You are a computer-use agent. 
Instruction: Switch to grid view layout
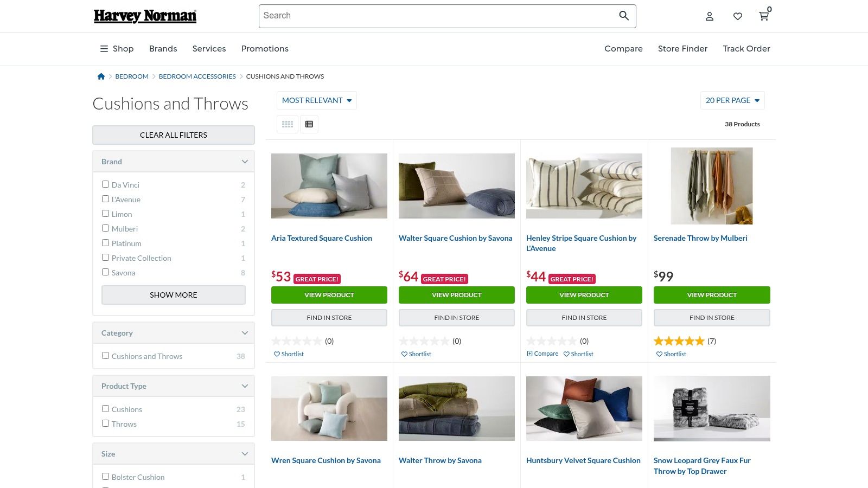click(288, 124)
